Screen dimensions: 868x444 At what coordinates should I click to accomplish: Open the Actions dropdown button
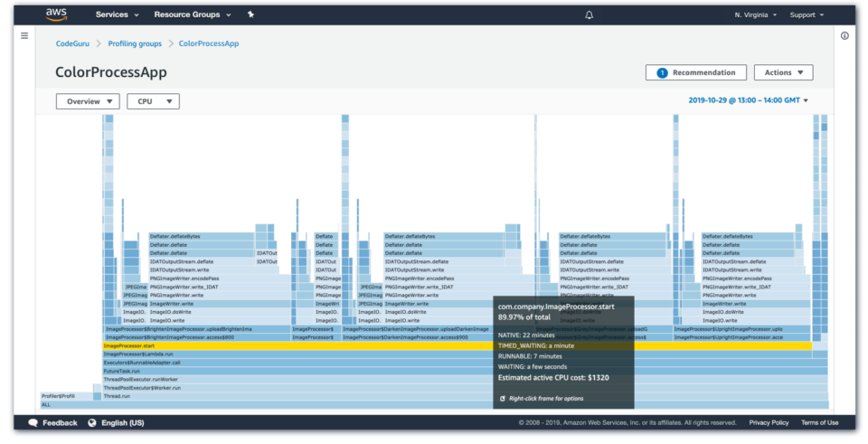[783, 72]
